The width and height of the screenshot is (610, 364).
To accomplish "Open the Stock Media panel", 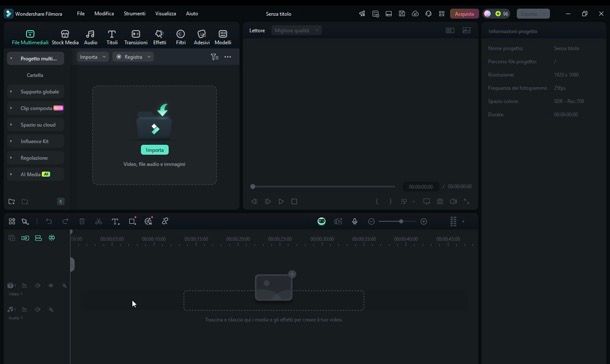I will (x=65, y=37).
